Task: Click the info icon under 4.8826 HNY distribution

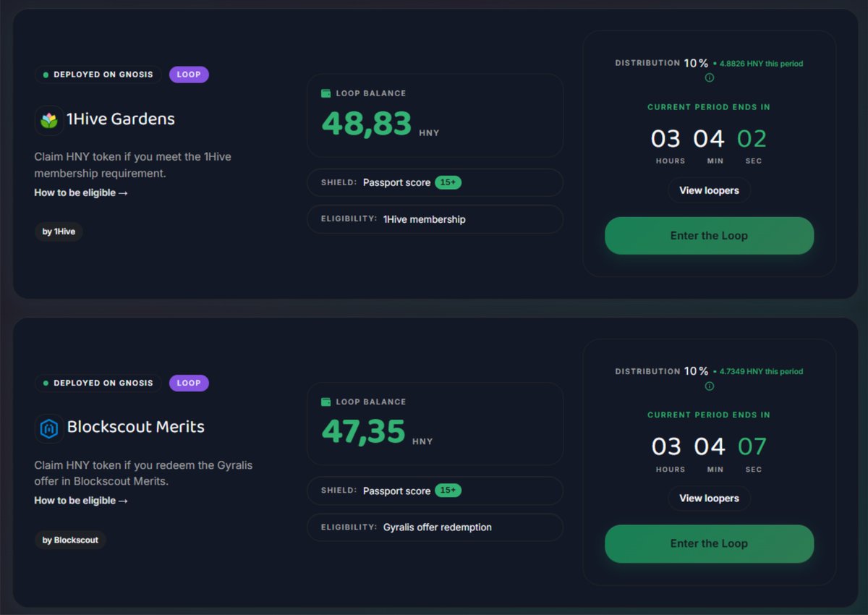Action: click(x=709, y=77)
